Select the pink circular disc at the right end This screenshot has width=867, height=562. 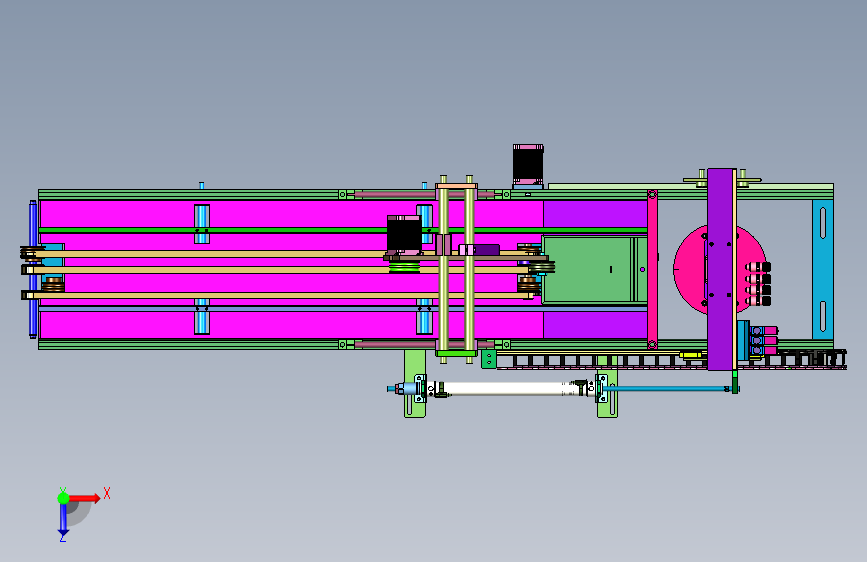click(690, 270)
